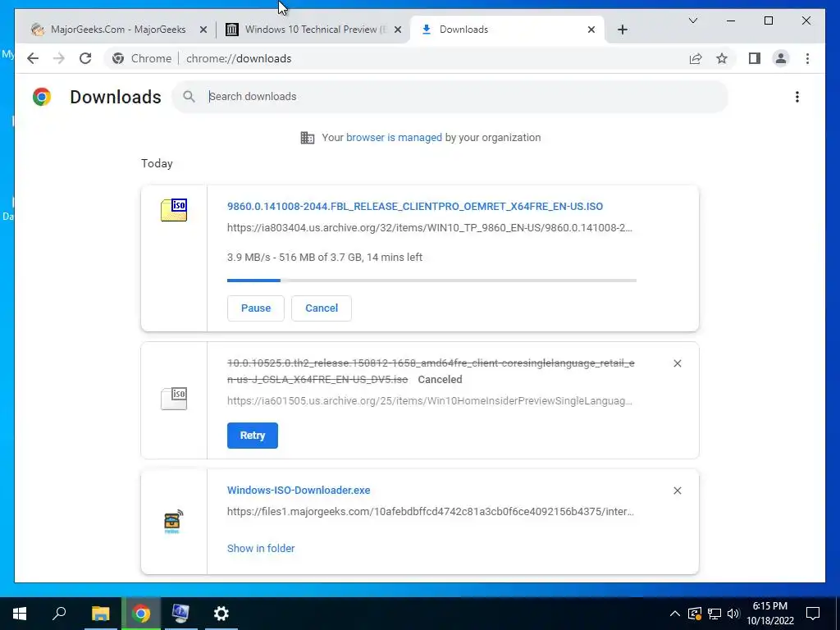Click the greyed ISO icon of canceled download

(x=174, y=399)
